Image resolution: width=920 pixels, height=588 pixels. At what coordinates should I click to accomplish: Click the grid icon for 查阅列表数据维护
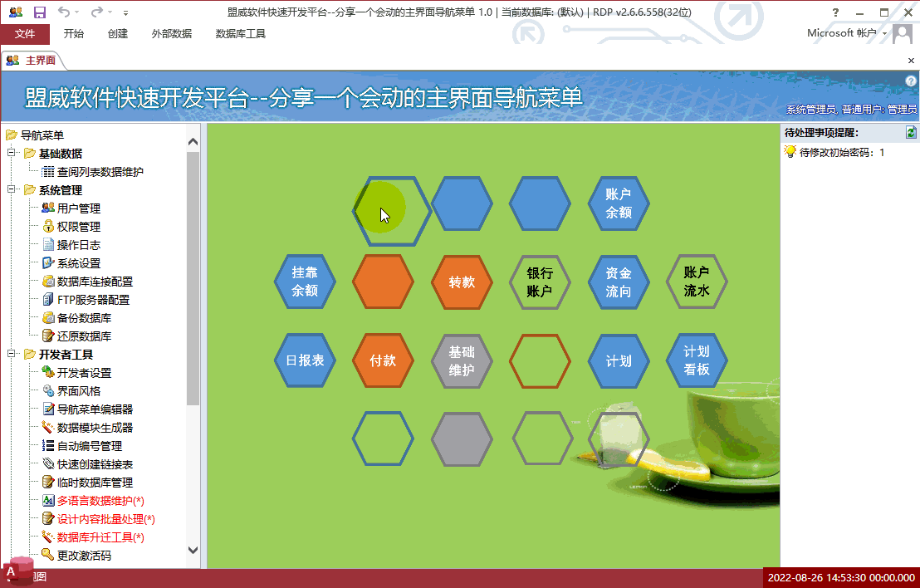pyautogui.click(x=48, y=172)
